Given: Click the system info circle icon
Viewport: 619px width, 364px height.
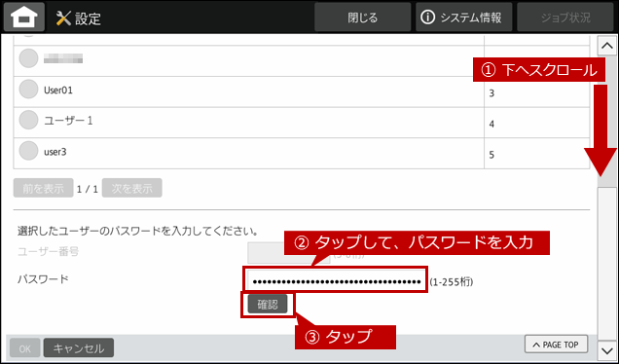Looking at the screenshot, I should point(427,18).
